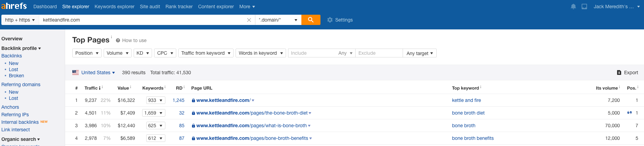Open the KD filter dropdown
The image size is (644, 146).
pos(143,53)
